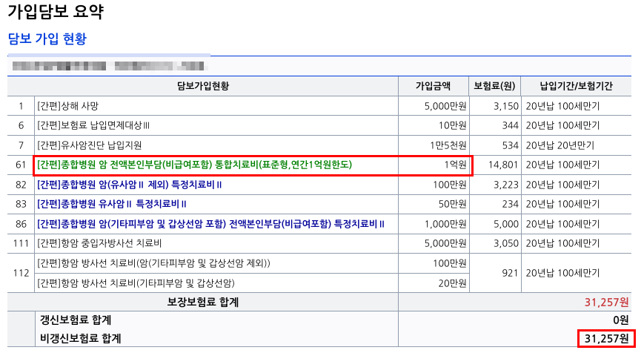Click the boxed 비갱신보험료 합계 amount 31,257원
This screenshot has height=353, width=644.
[607, 339]
